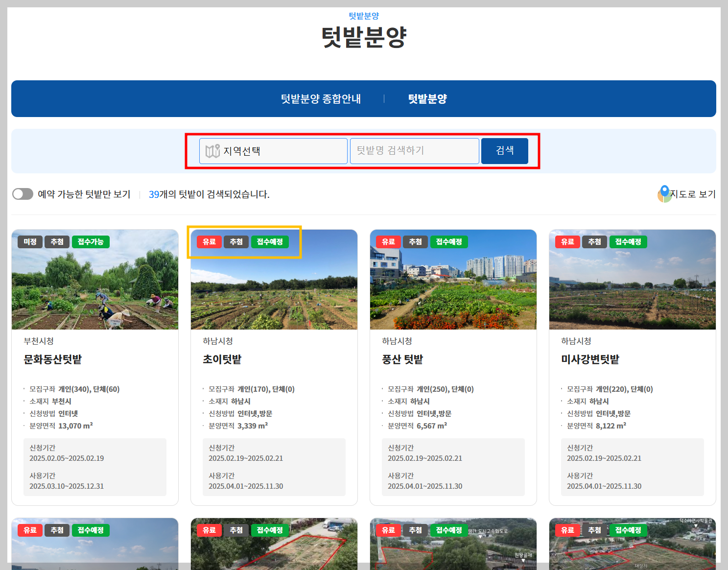
Task: Click 신청방법 인터넷 on 문화동산텃밭 card
Action: click(x=54, y=414)
